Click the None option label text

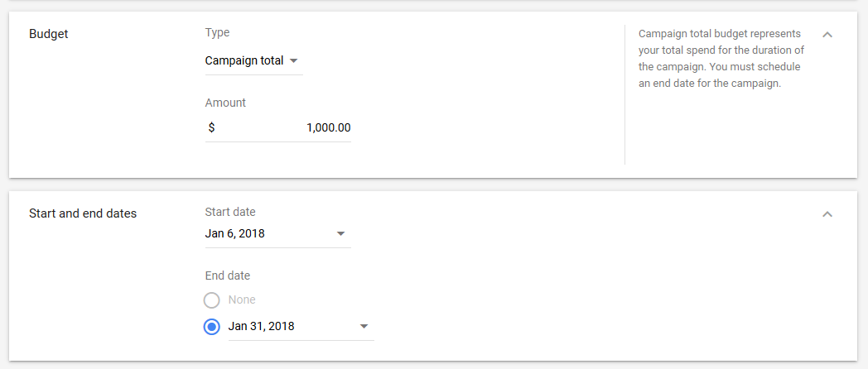[242, 300]
